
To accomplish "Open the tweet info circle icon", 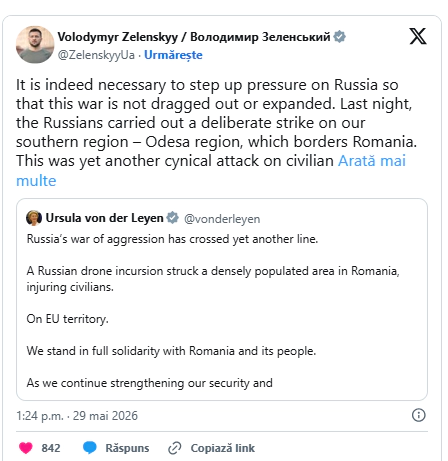I will (418, 415).
